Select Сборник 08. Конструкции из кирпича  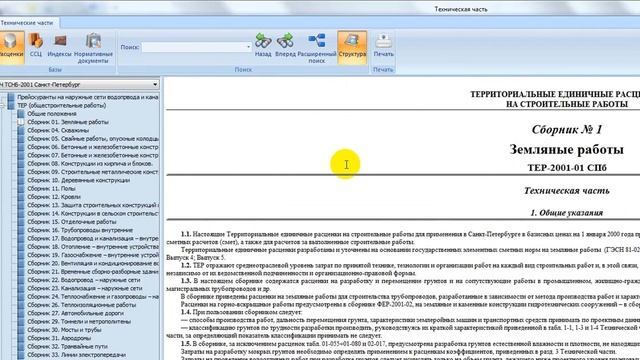tap(90, 164)
